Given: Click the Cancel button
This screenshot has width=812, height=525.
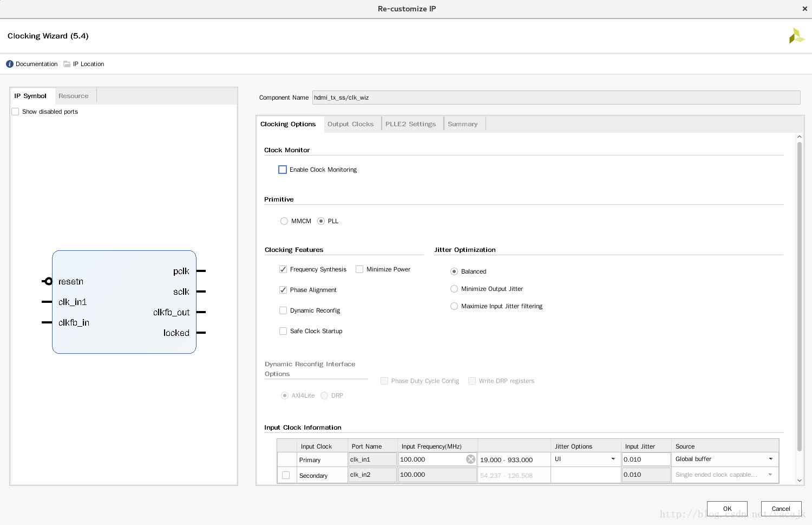Looking at the screenshot, I should pyautogui.click(x=781, y=509).
